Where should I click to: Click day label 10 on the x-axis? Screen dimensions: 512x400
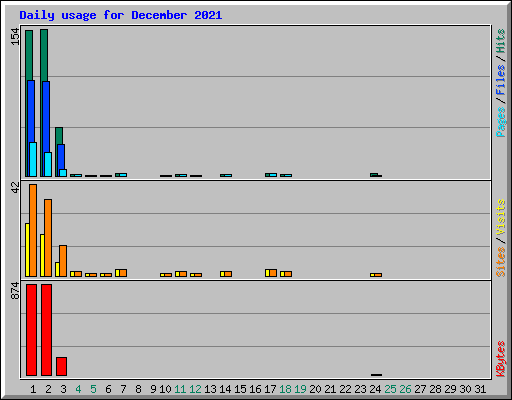[x=165, y=389]
